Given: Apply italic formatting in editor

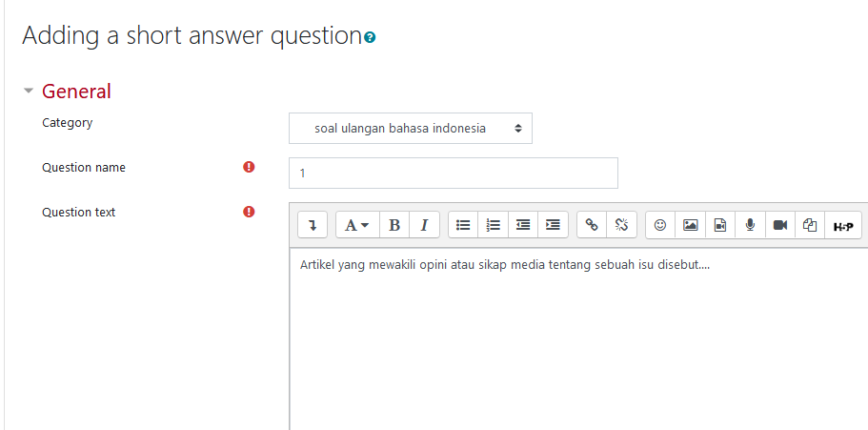Looking at the screenshot, I should pyautogui.click(x=425, y=225).
